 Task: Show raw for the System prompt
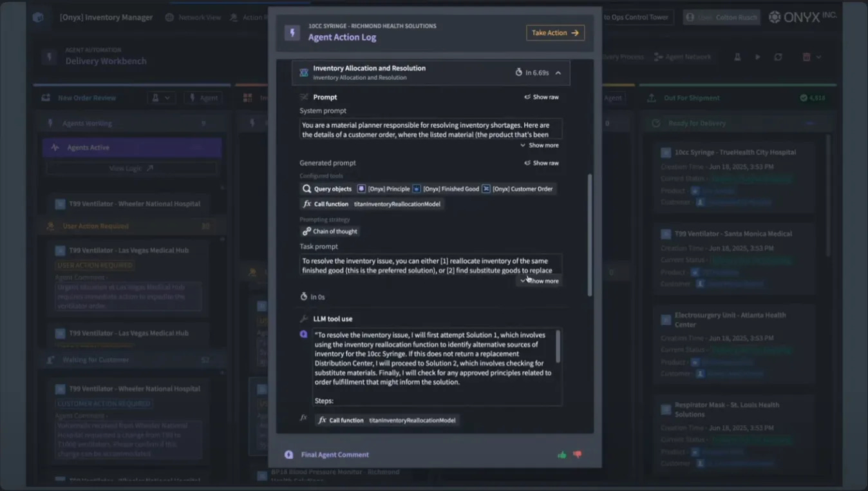[x=542, y=97]
